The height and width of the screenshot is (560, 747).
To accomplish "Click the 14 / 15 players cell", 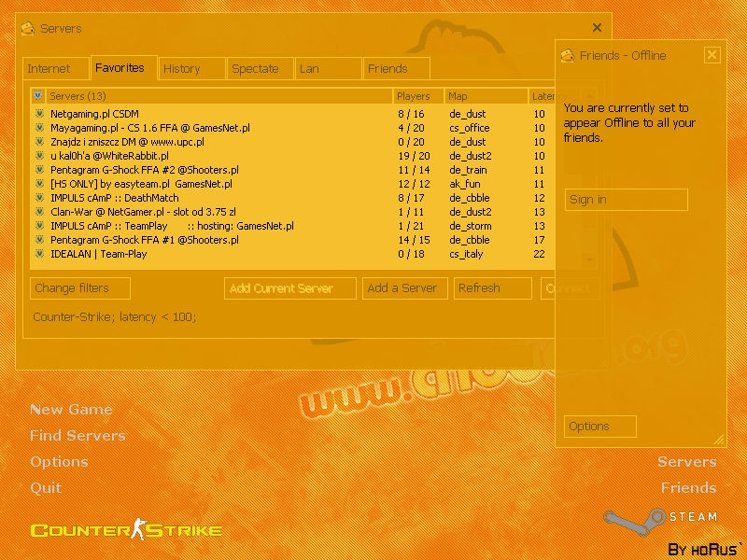I will [x=414, y=240].
